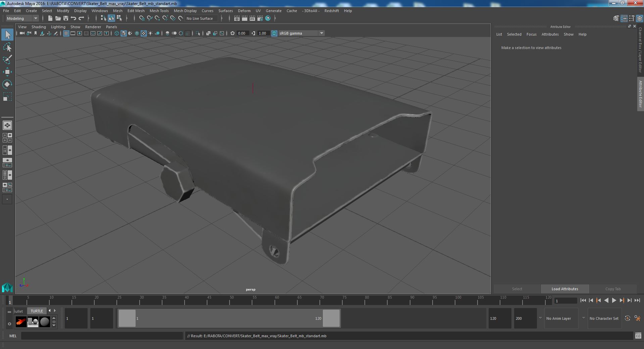Play the animation forwards

(614, 301)
